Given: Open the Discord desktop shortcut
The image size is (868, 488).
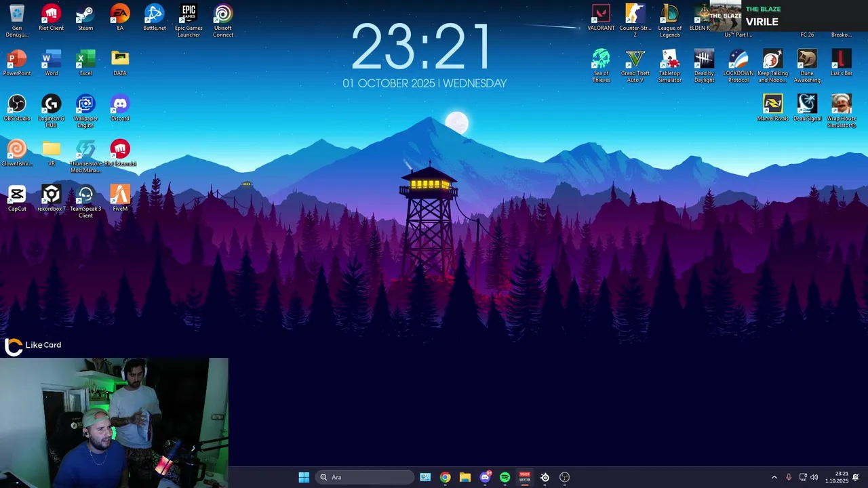Looking at the screenshot, I should (x=120, y=108).
